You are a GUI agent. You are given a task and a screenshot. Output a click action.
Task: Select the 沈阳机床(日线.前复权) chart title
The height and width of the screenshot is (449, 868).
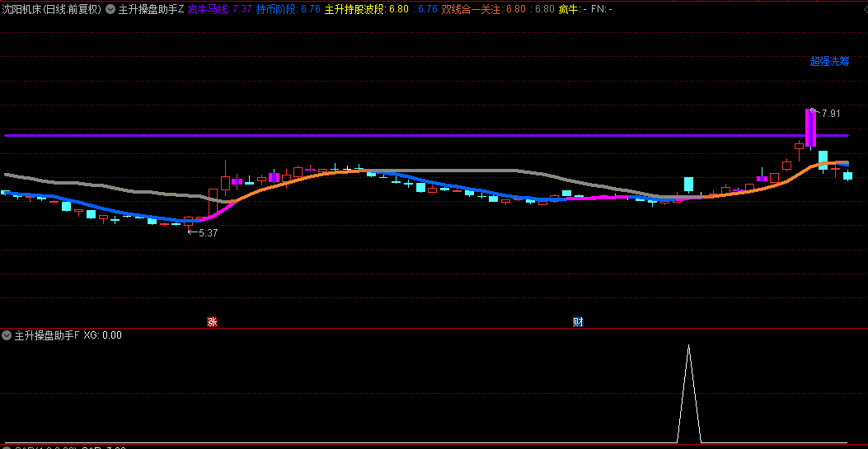[x=51, y=9]
